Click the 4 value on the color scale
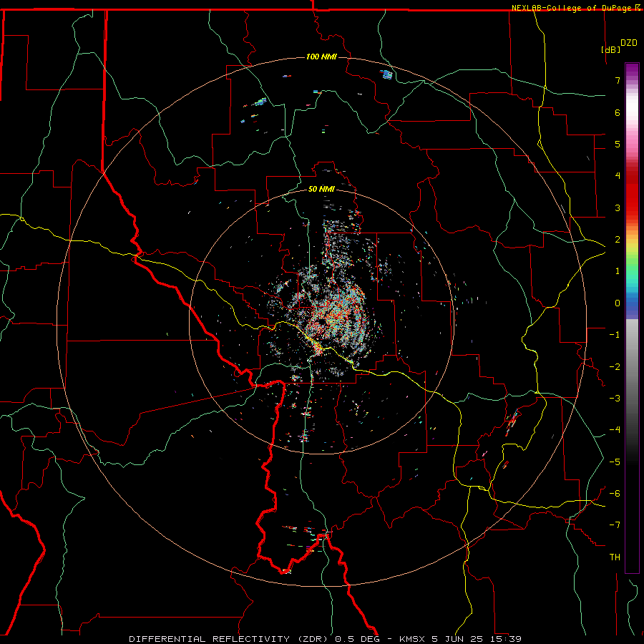This screenshot has height=644, width=644. coord(618,176)
